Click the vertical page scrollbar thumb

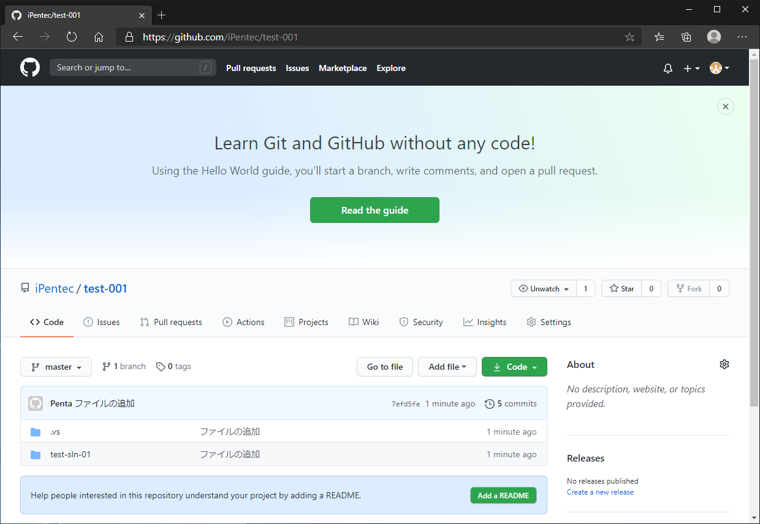(754, 233)
